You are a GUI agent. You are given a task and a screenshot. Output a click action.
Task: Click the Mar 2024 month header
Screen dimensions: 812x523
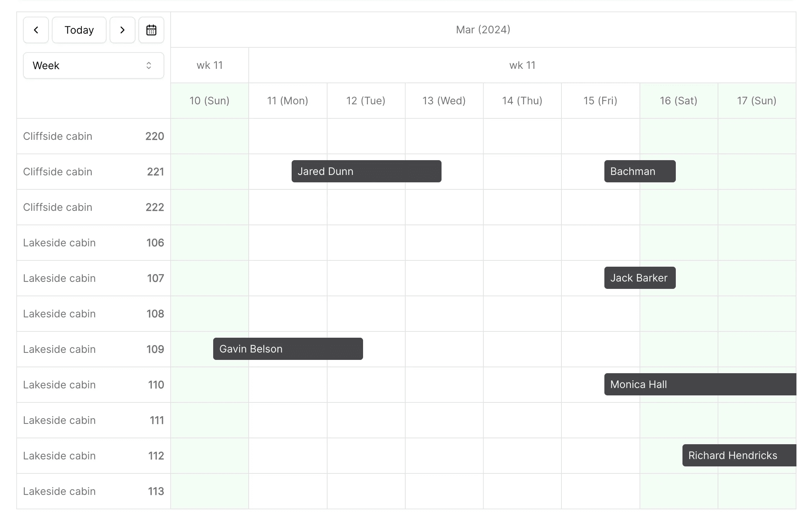pyautogui.click(x=483, y=30)
